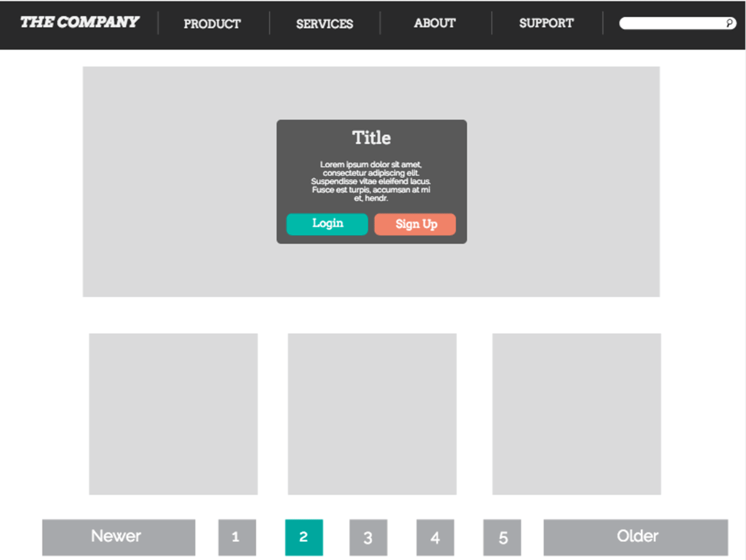Click THE COMPANY logo

[x=80, y=22]
